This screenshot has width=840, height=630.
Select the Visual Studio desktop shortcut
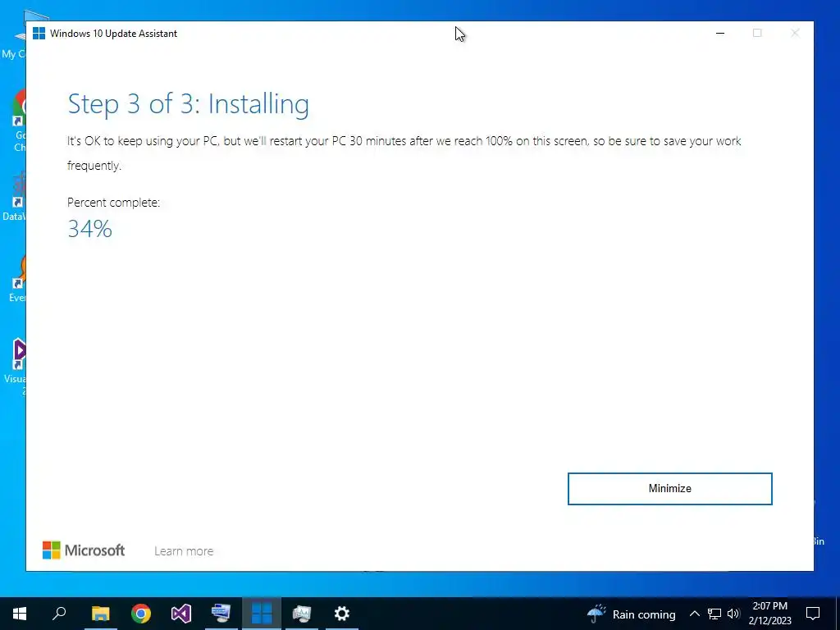tap(17, 367)
